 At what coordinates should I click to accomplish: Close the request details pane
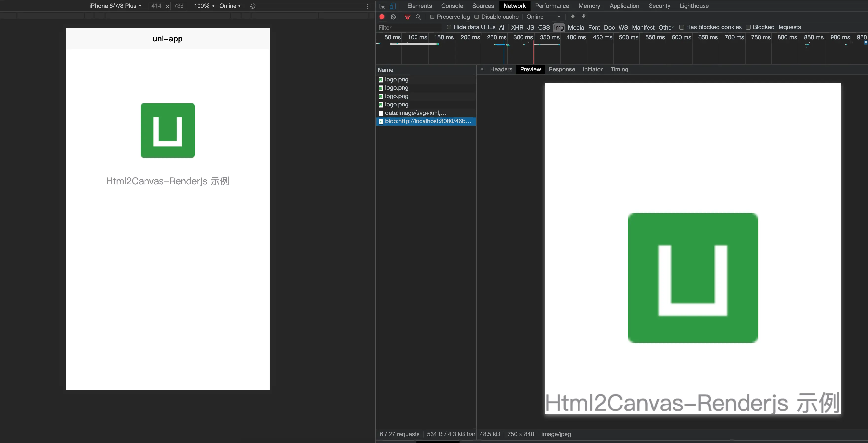(482, 69)
